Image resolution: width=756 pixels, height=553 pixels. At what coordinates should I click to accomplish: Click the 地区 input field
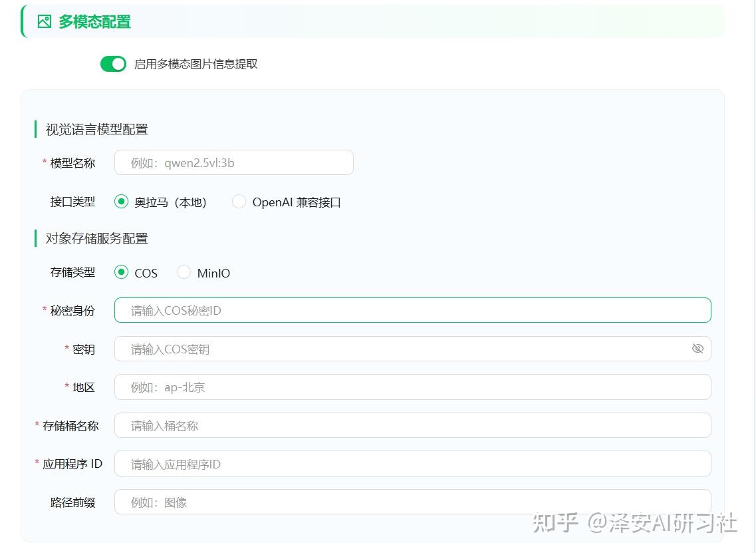(412, 387)
